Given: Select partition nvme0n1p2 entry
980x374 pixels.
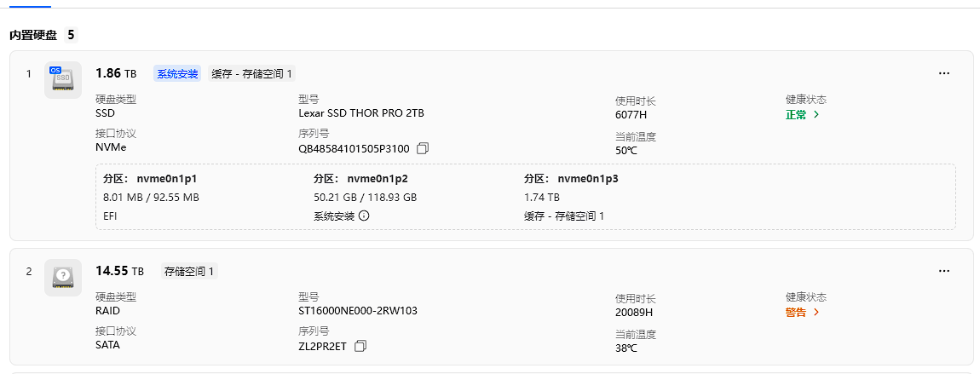Looking at the screenshot, I should click(366, 179).
